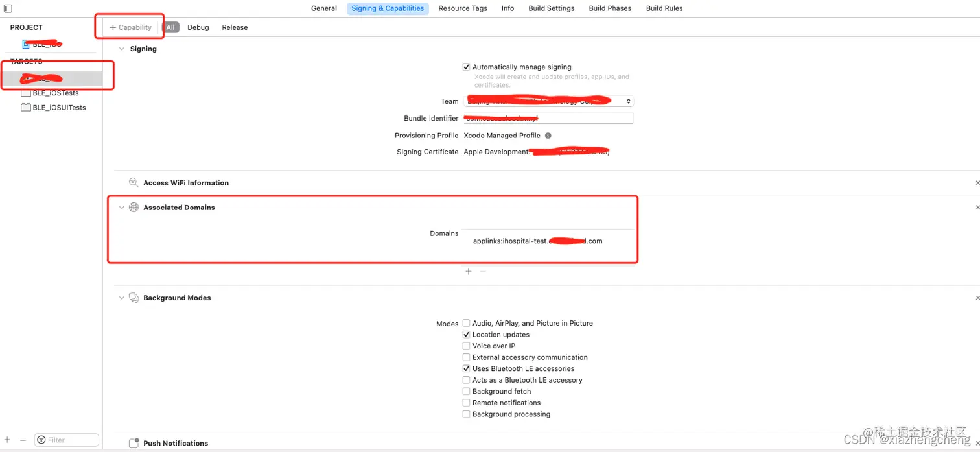
Task: Select the Debug configuration filter
Action: pos(198,27)
